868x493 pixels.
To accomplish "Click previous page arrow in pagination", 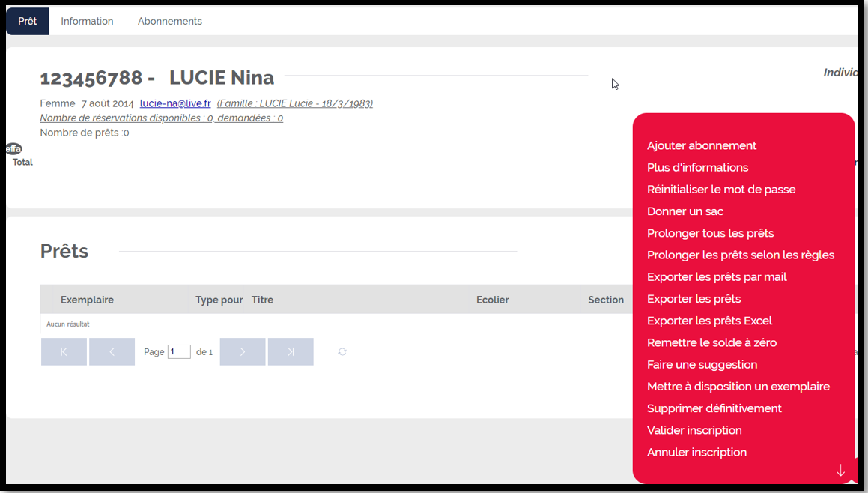I will click(112, 352).
